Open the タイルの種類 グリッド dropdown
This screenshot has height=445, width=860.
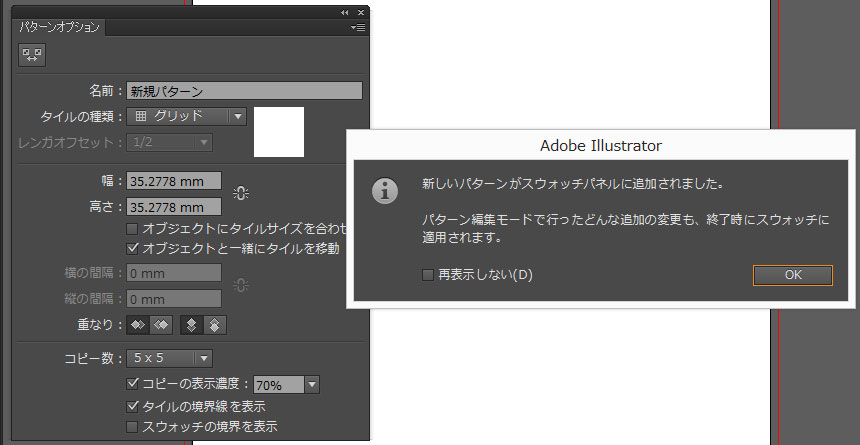point(188,116)
